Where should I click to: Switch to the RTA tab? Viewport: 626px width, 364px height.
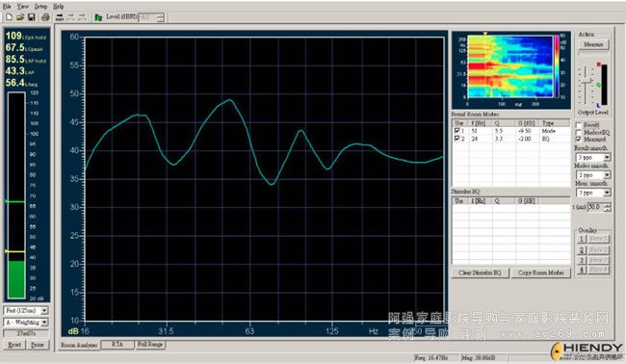[x=117, y=344]
